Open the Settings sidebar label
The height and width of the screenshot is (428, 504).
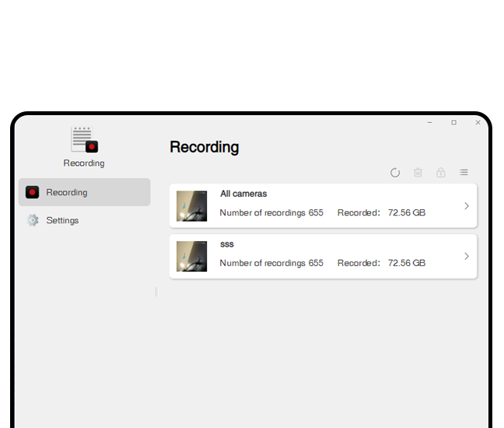(x=62, y=220)
